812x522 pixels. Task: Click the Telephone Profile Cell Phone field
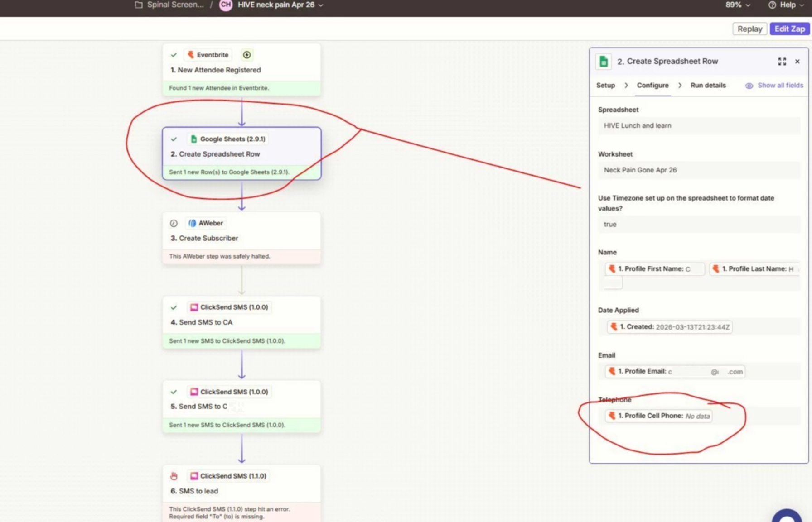[x=658, y=416]
